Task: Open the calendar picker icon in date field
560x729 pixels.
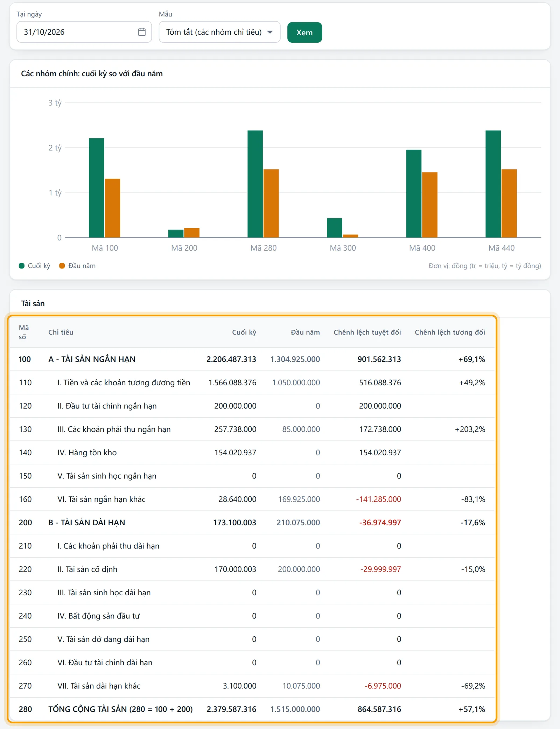Action: pos(142,32)
